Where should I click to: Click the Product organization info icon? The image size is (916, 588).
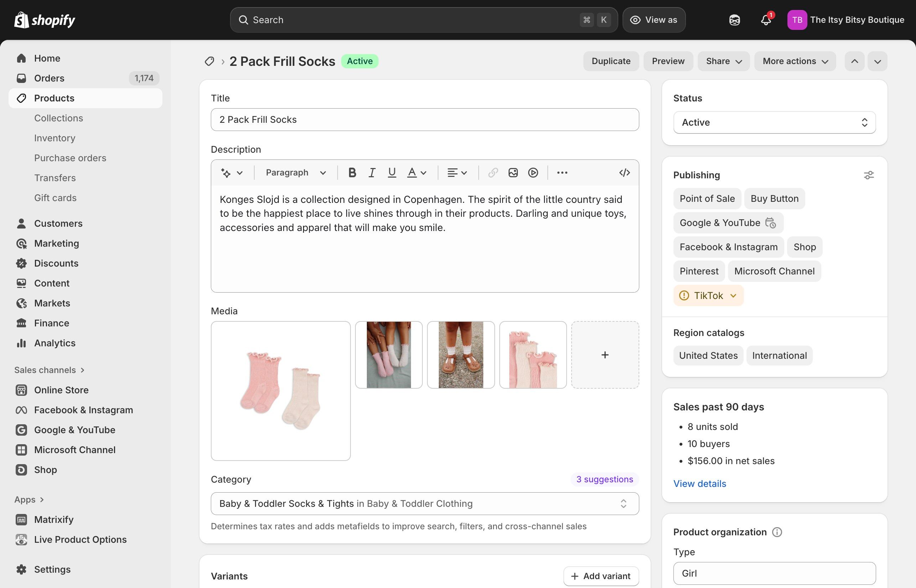[x=779, y=531]
